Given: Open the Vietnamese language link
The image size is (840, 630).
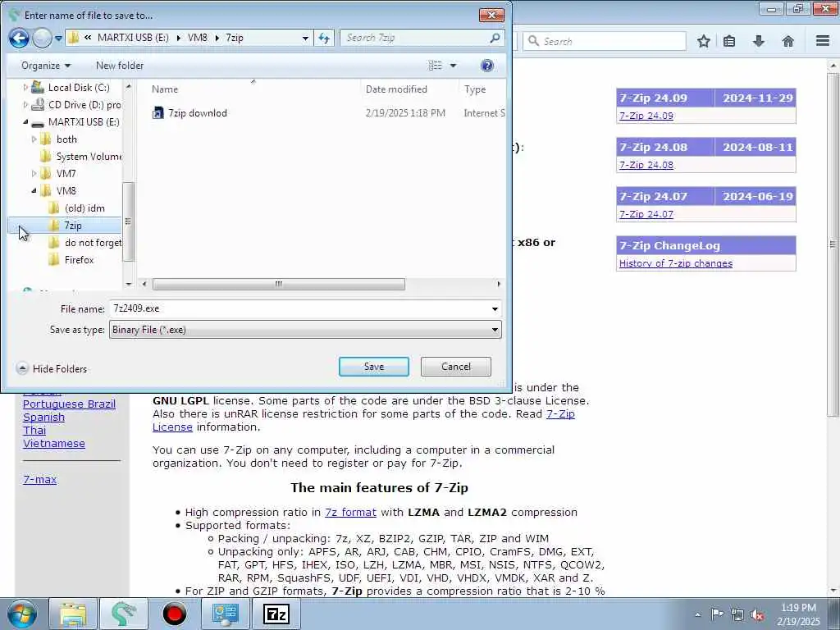Looking at the screenshot, I should (54, 444).
